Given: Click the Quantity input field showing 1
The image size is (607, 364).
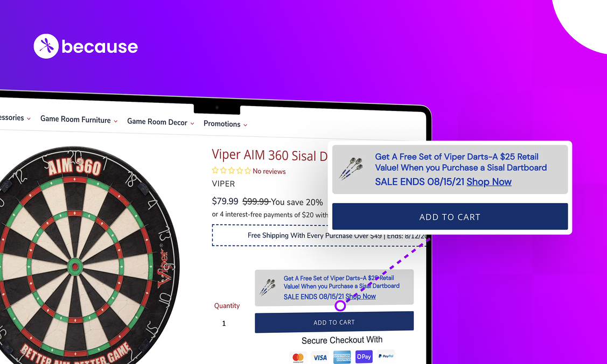Looking at the screenshot, I should tap(224, 324).
